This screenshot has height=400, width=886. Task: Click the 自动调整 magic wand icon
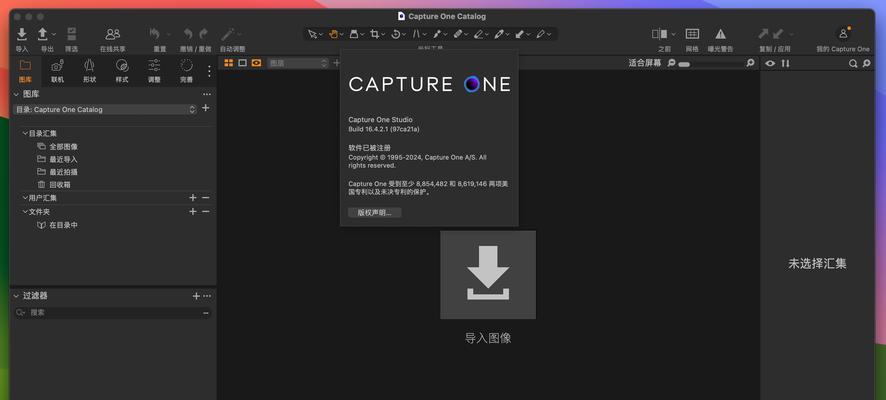228,34
